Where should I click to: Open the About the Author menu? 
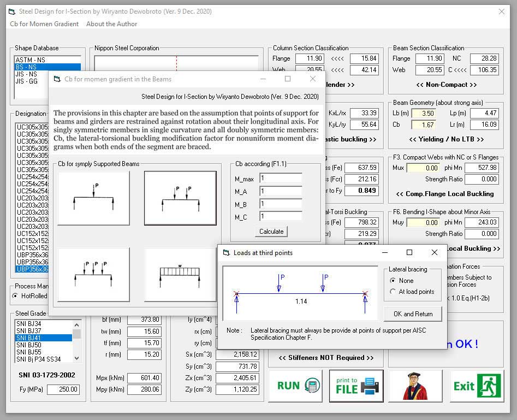coord(111,24)
